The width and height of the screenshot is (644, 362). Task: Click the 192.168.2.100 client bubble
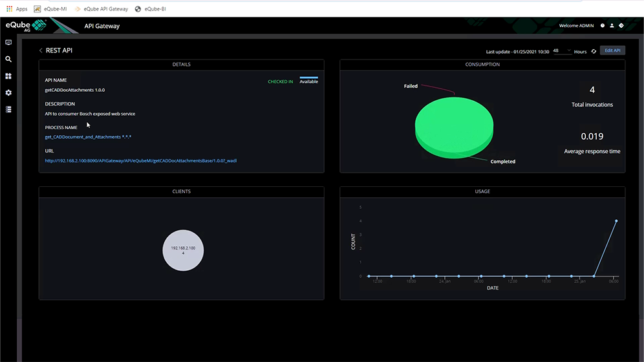point(183,250)
